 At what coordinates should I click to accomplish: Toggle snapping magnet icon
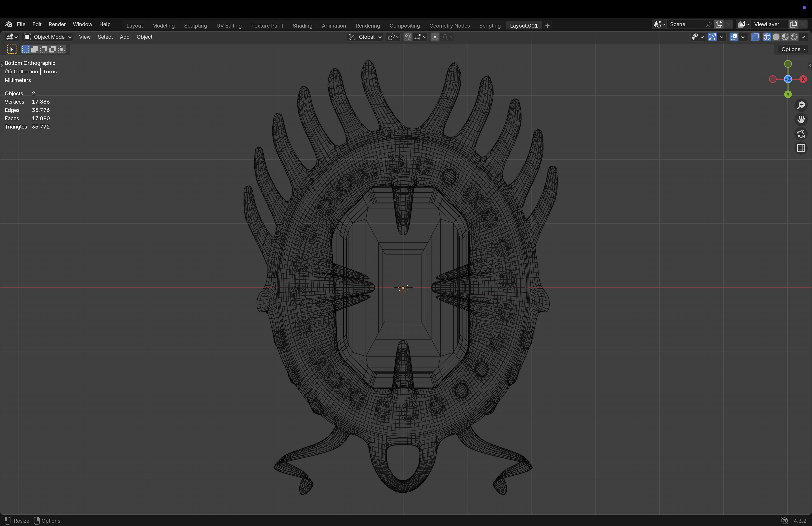408,37
